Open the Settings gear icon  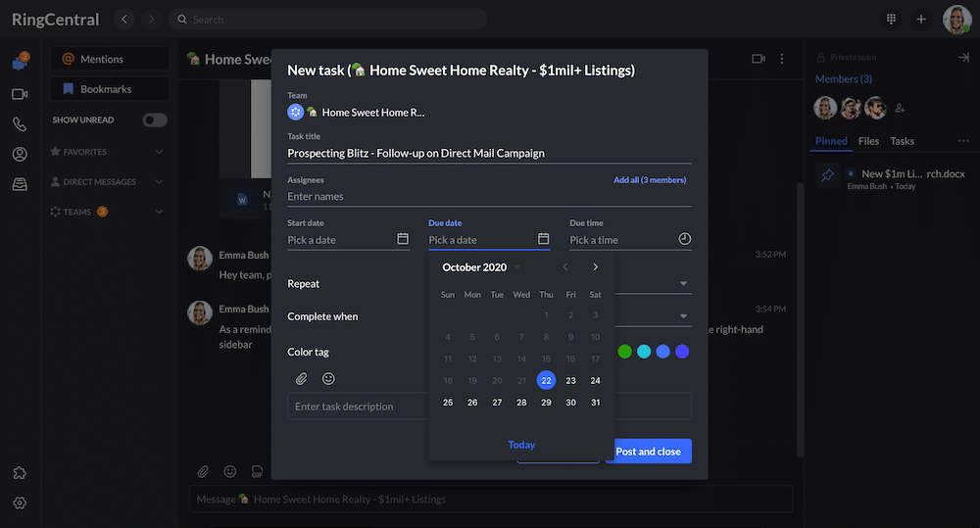click(20, 503)
